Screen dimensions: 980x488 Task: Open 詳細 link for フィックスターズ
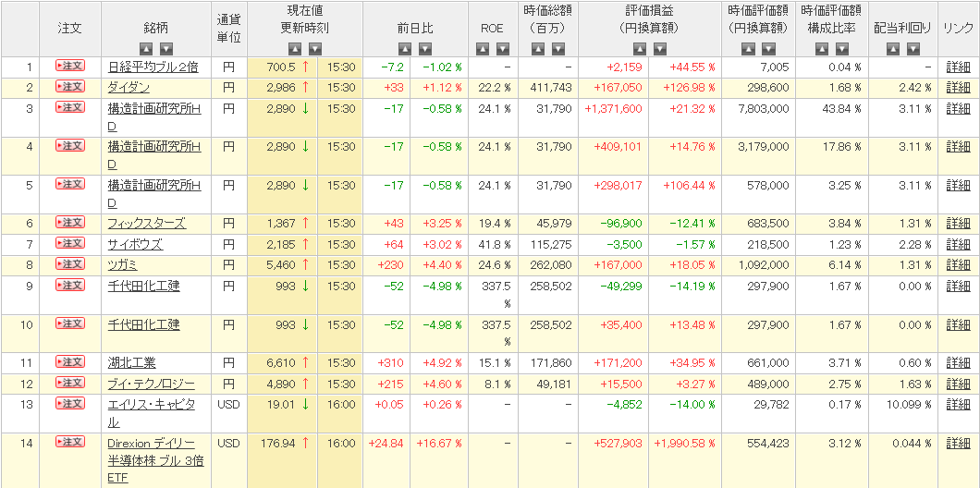point(958,224)
